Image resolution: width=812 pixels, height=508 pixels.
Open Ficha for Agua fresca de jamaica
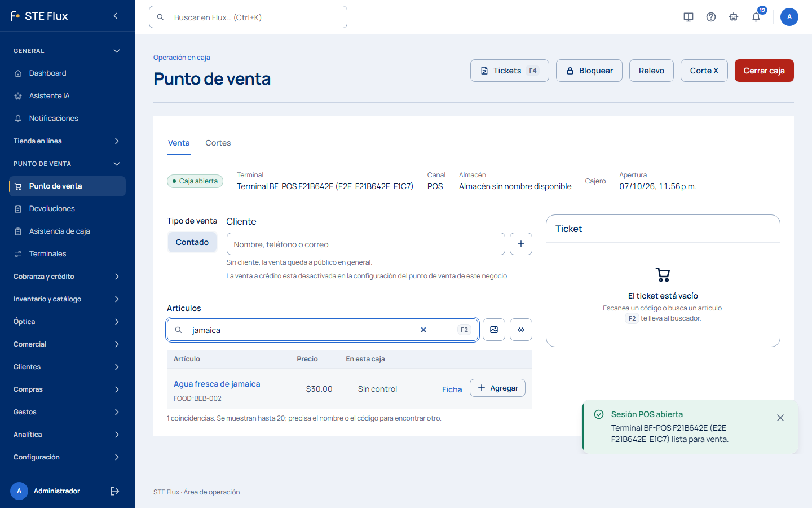(x=452, y=389)
